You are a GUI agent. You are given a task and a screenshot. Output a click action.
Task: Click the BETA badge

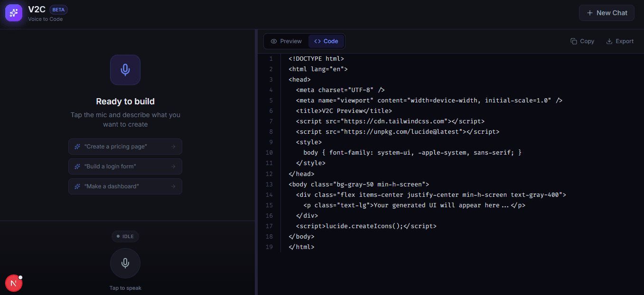59,9
